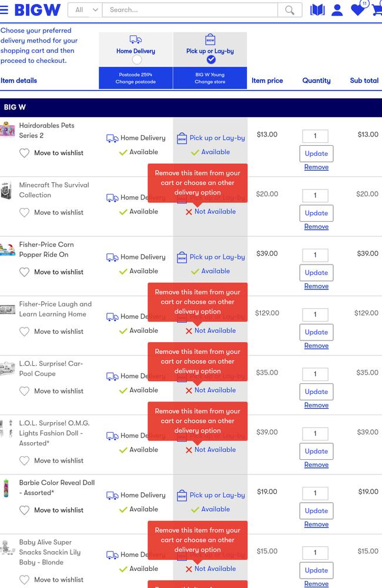Update quantity for Hairdorables Pets Series 2
382x588 pixels.
pyautogui.click(x=316, y=153)
